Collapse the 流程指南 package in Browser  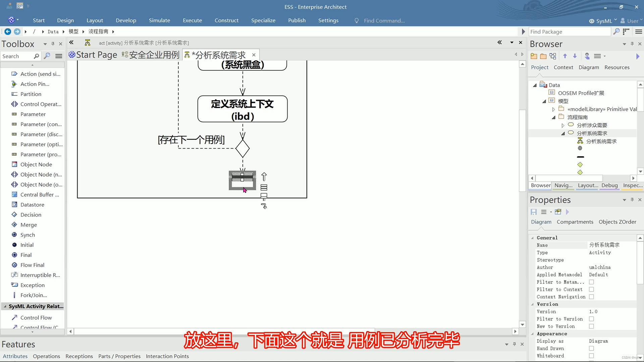pos(554,117)
